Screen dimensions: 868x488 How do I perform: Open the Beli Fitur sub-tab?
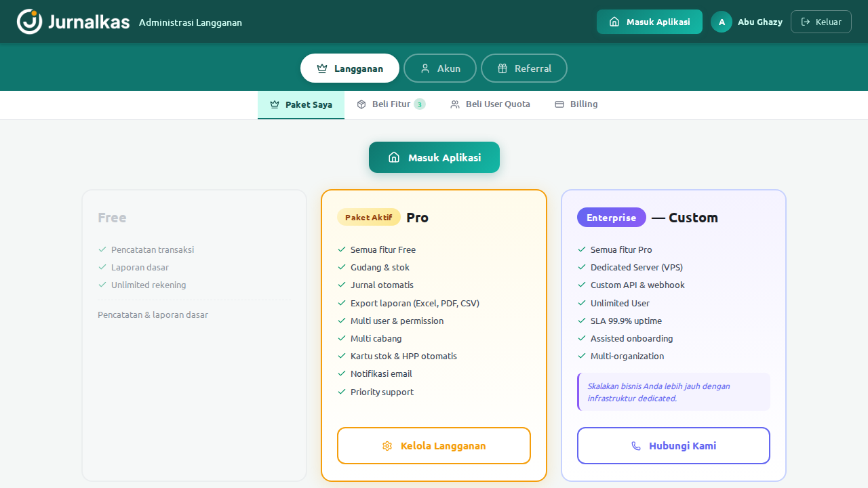(391, 104)
